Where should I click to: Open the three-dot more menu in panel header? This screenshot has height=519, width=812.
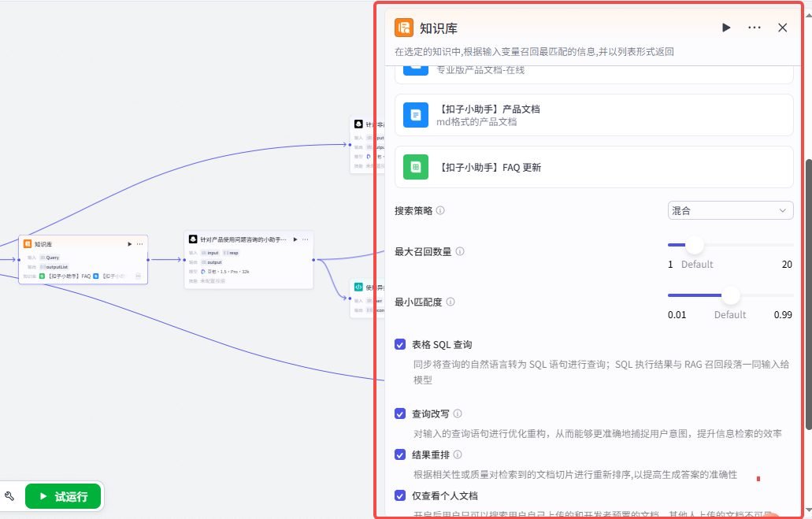755,28
